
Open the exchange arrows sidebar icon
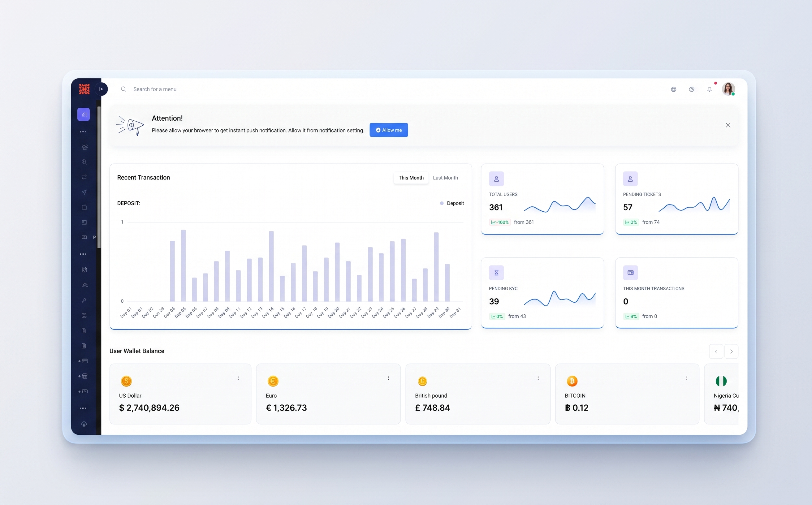[84, 177]
